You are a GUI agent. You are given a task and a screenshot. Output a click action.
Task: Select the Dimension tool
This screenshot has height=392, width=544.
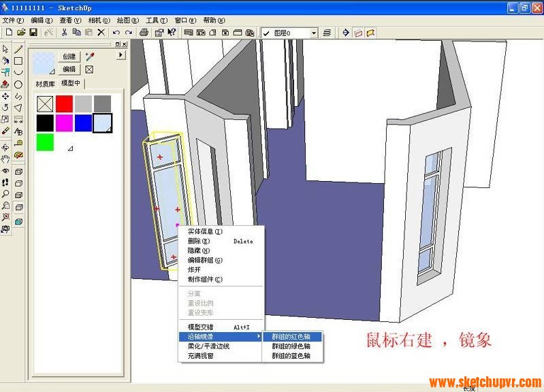point(18,120)
